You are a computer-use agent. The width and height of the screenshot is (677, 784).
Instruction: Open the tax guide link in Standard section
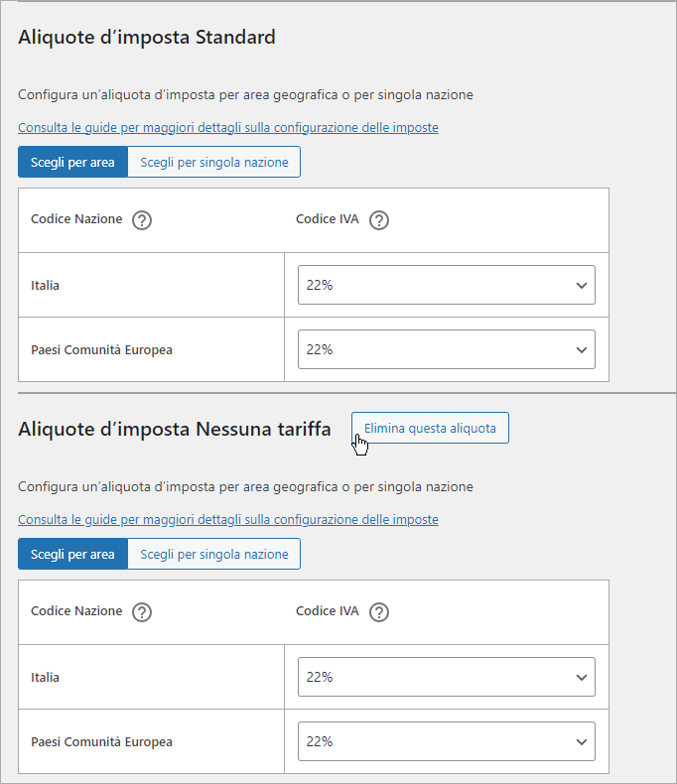(227, 128)
